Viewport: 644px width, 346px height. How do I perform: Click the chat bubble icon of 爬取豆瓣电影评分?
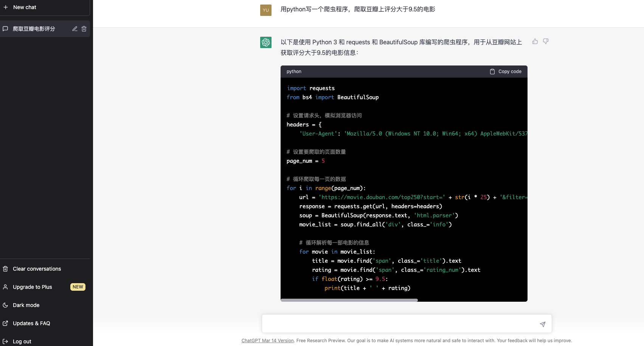pyautogui.click(x=6, y=29)
